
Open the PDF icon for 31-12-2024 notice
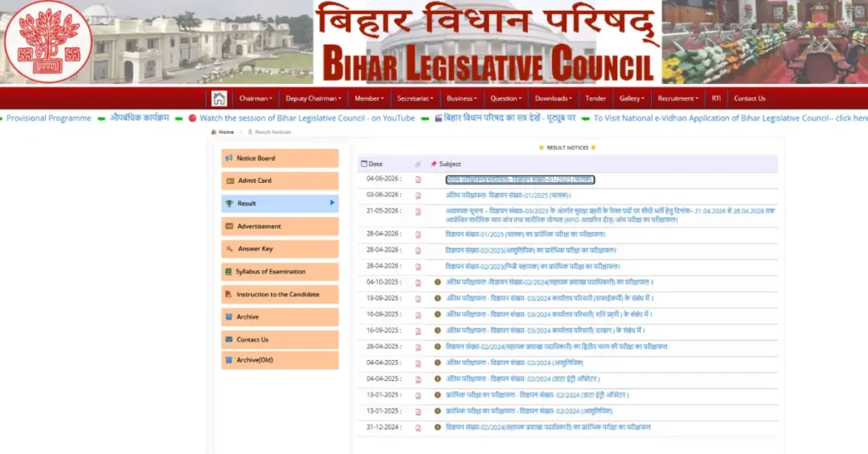click(418, 428)
